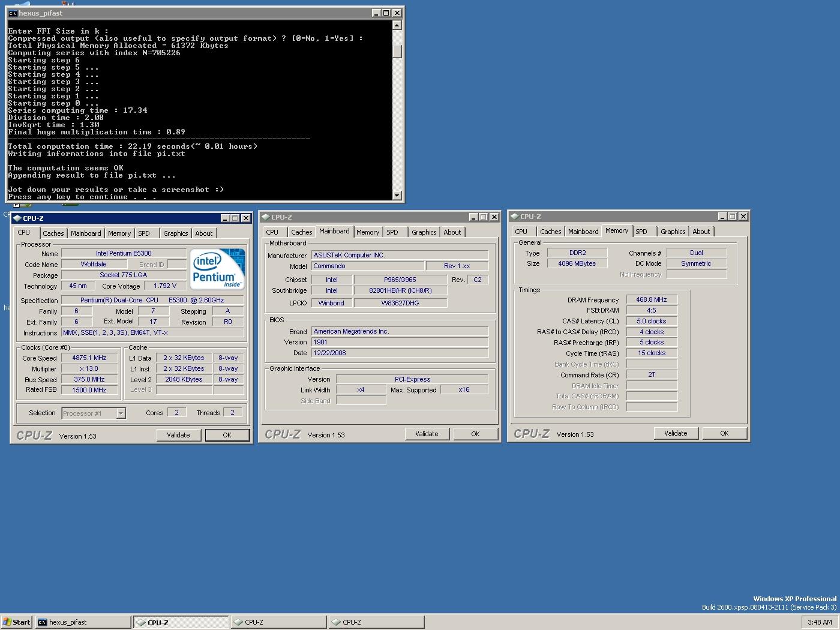Open About tab in the Mainboard window
Viewport: 840px width, 630px height.
pyautogui.click(x=452, y=232)
